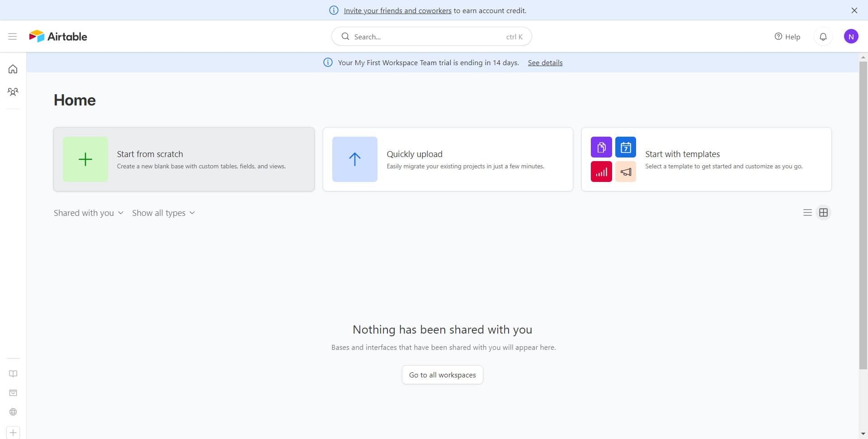This screenshot has height=439, width=868.
Task: Click the Home icon in sidebar
Action: [x=13, y=69]
